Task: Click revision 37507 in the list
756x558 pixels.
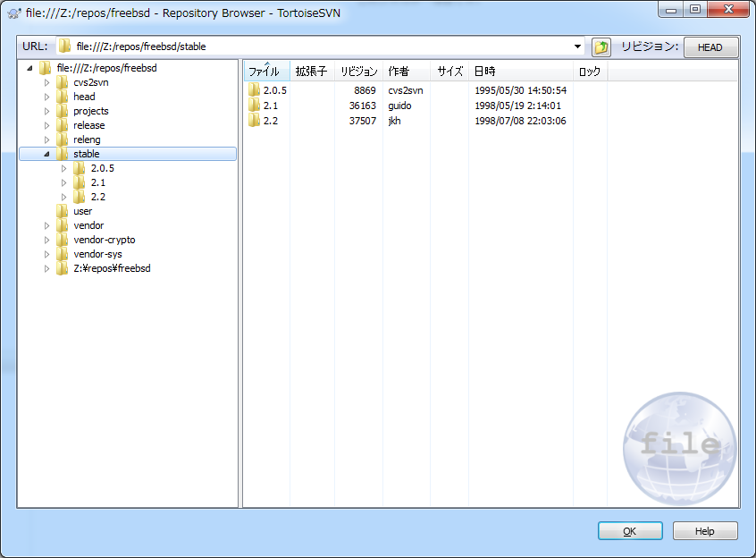Action: tap(362, 121)
